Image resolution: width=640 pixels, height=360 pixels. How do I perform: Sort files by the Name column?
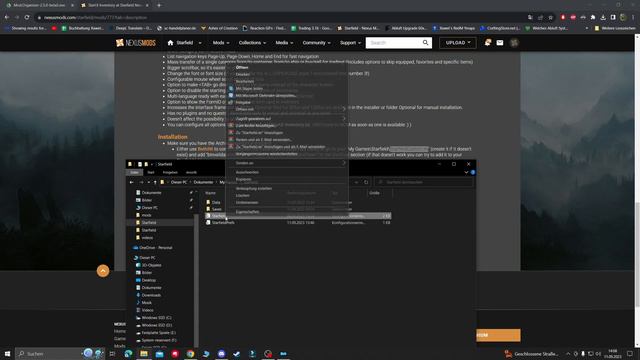point(210,193)
